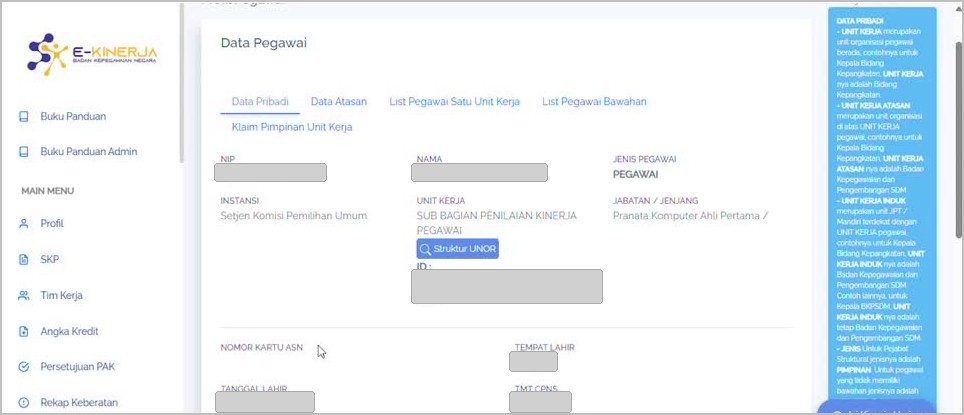The height and width of the screenshot is (415, 964).
Task: Open Buku Panduan menu
Action: coord(73,116)
